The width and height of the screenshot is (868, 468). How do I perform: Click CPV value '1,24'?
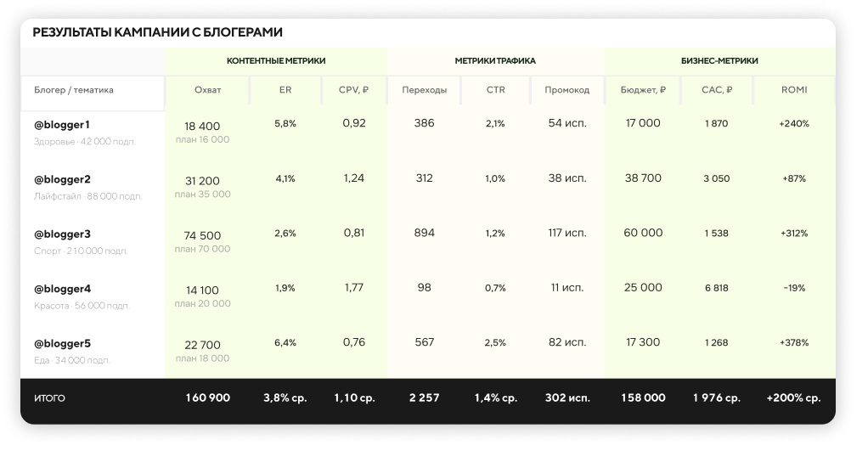click(x=353, y=178)
